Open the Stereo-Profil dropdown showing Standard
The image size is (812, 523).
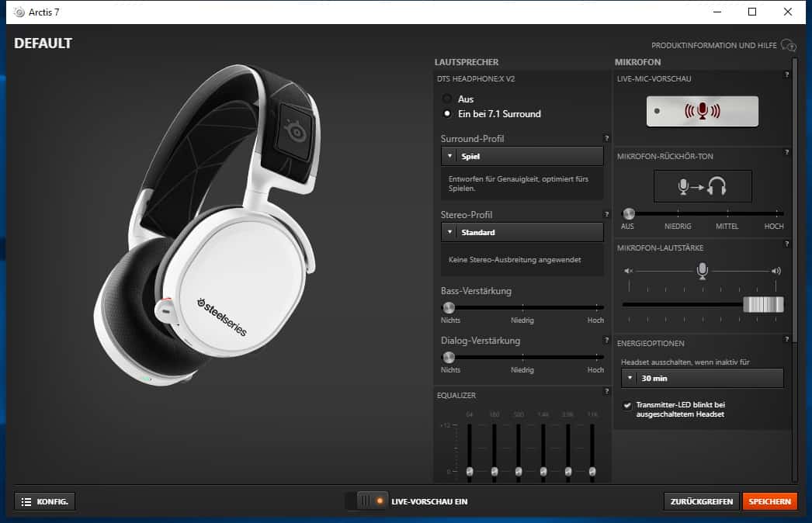coord(522,232)
